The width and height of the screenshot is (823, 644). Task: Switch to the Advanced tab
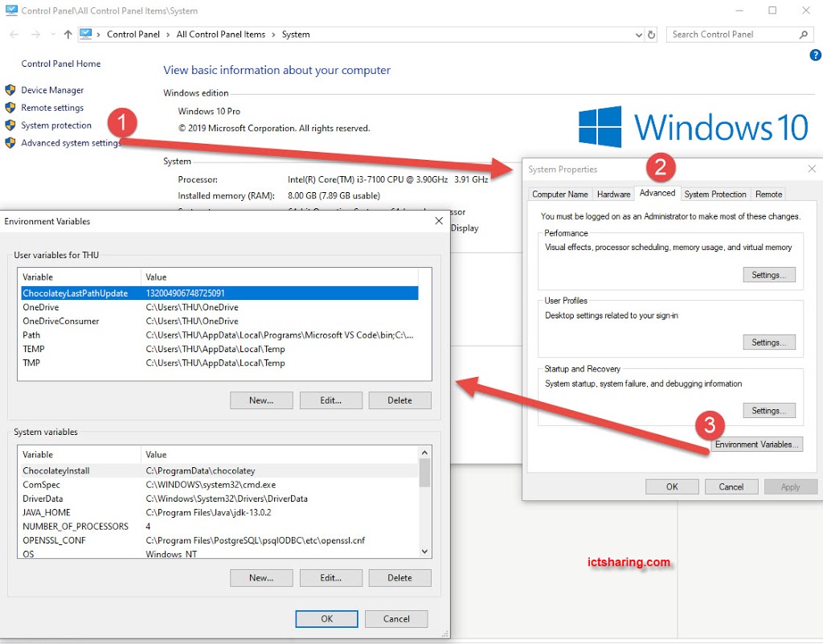[x=657, y=193]
